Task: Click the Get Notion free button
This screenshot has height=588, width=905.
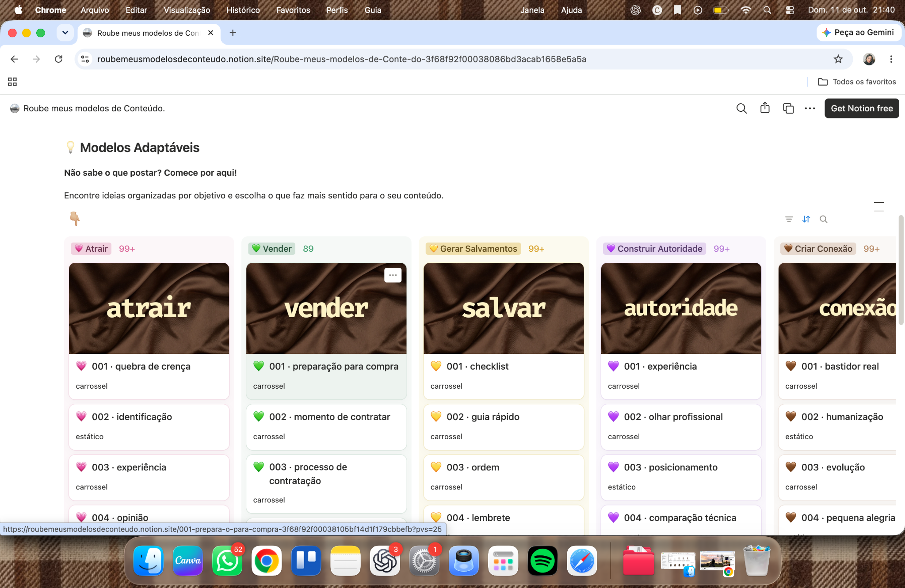Action: pyautogui.click(x=861, y=108)
